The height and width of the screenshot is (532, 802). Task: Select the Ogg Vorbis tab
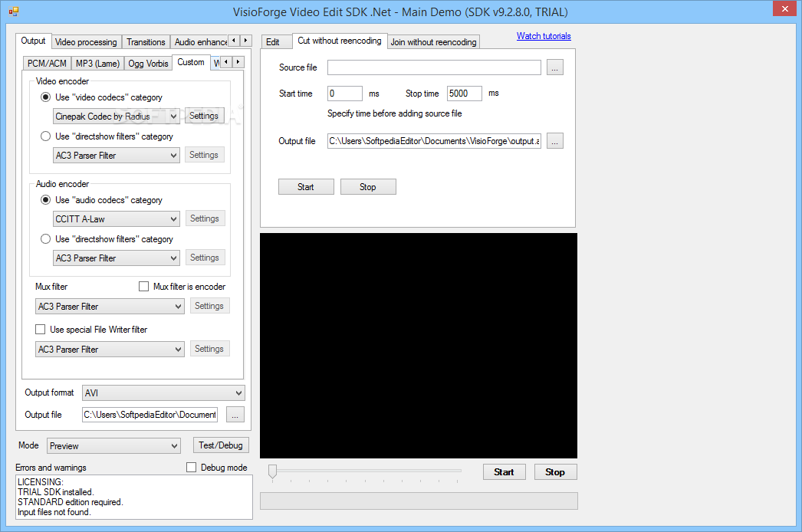(x=148, y=64)
